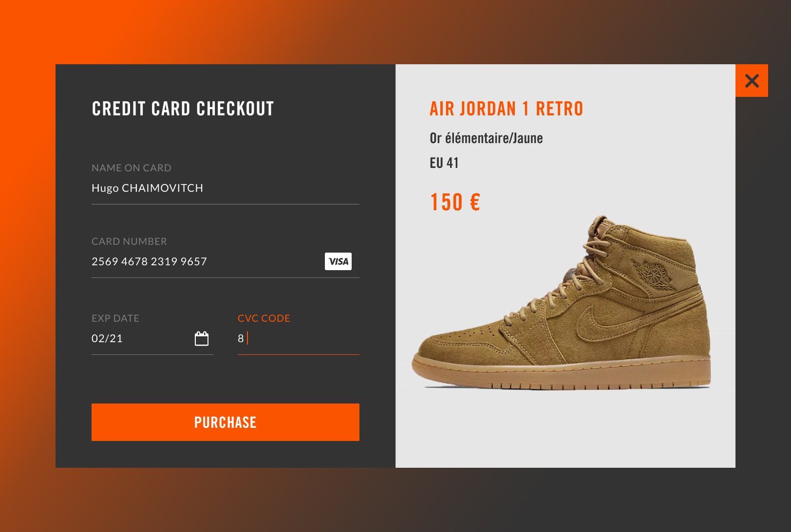This screenshot has width=791, height=532.
Task: Focus the Name on Card field
Action: [226, 188]
